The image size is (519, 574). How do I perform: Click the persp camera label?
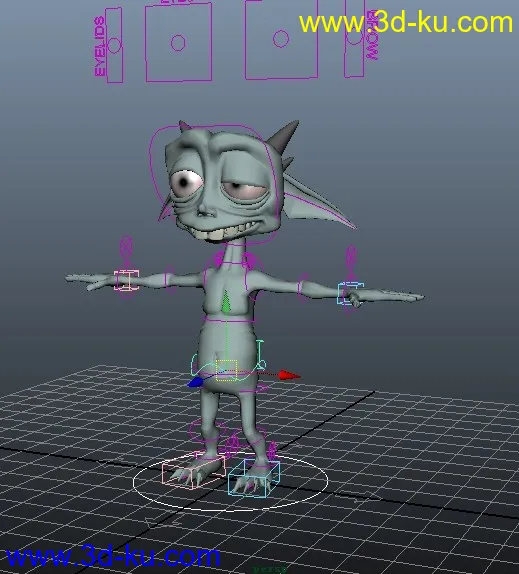270,570
